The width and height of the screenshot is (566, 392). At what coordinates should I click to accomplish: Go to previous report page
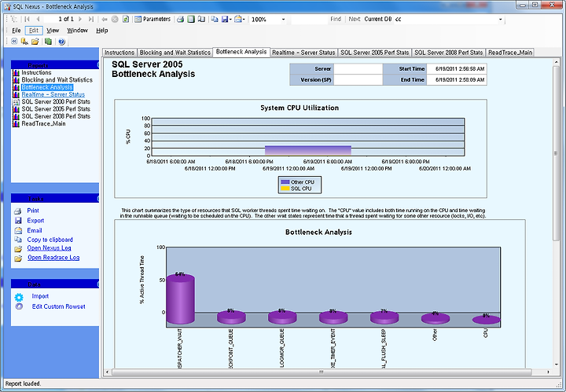pos(38,19)
